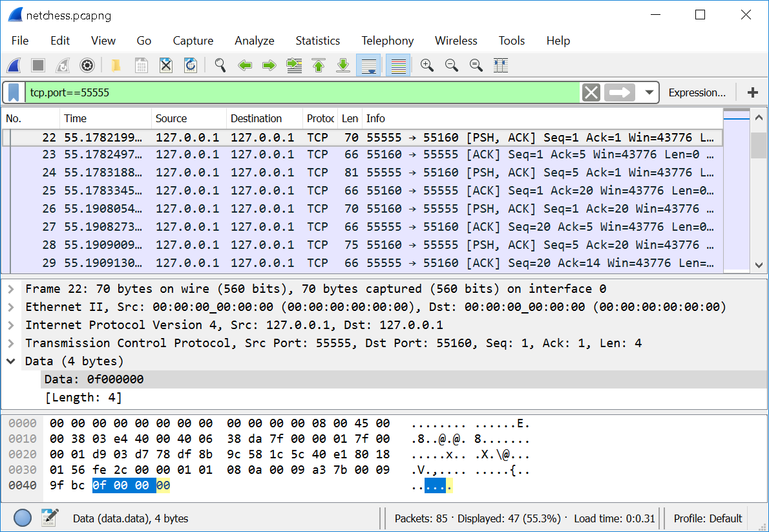Viewport: 769px width, 532px height.
Task: Open the display filter history dropdown
Action: [649, 92]
